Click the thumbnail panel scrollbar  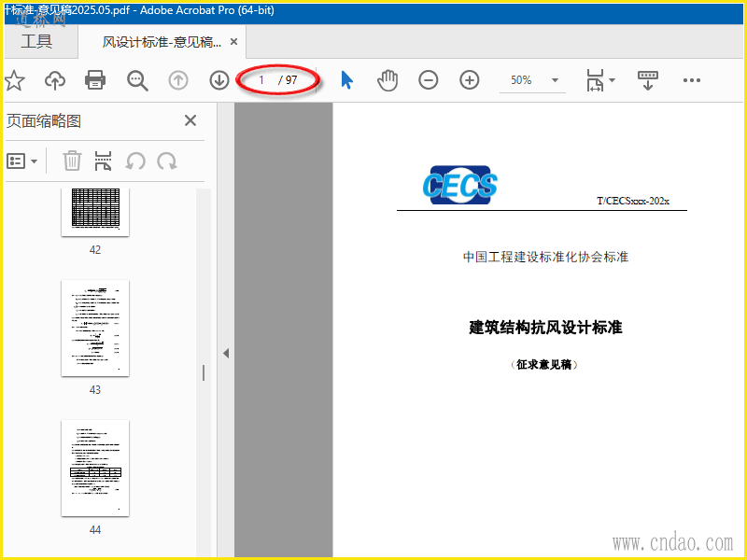[x=204, y=372]
